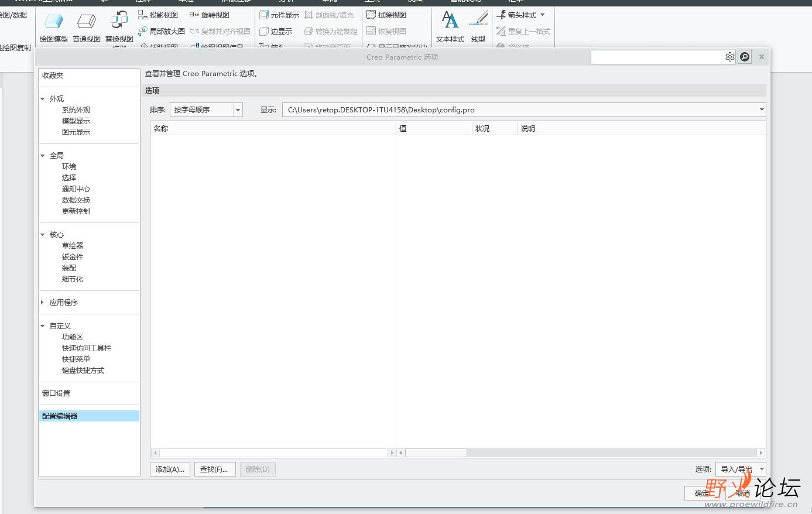Go to 通知中心 settings

point(76,189)
